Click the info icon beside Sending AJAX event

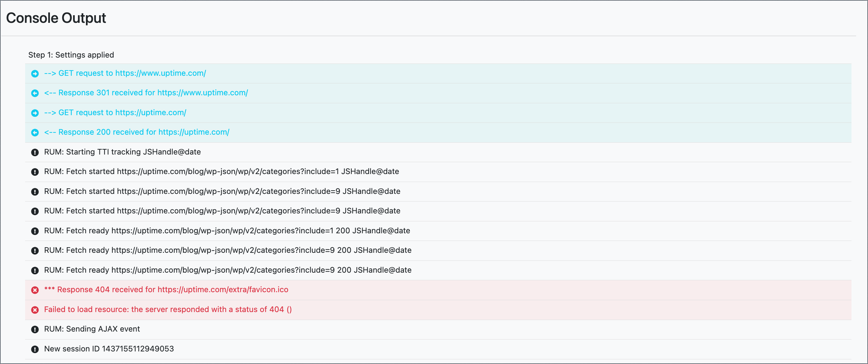pyautogui.click(x=35, y=330)
